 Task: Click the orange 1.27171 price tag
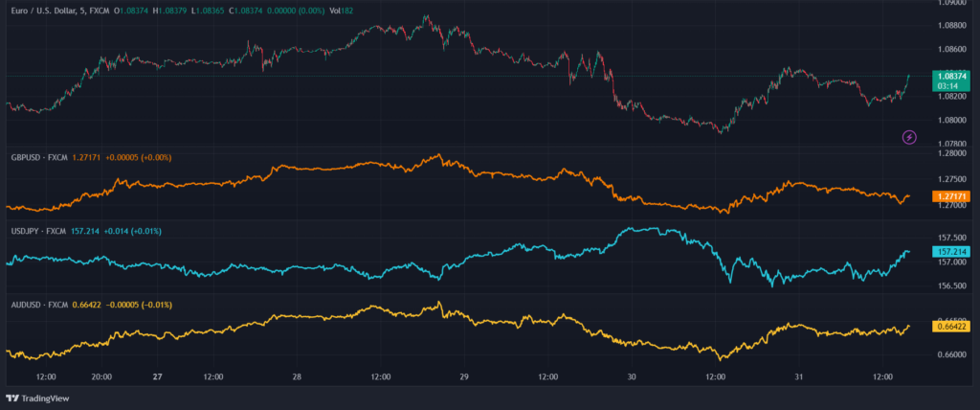pyautogui.click(x=947, y=196)
